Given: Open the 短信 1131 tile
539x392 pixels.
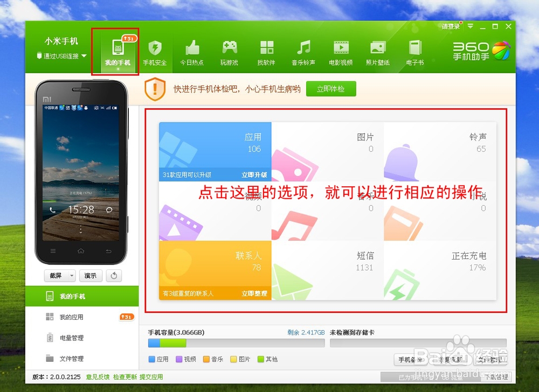Looking at the screenshot, I should [328, 270].
